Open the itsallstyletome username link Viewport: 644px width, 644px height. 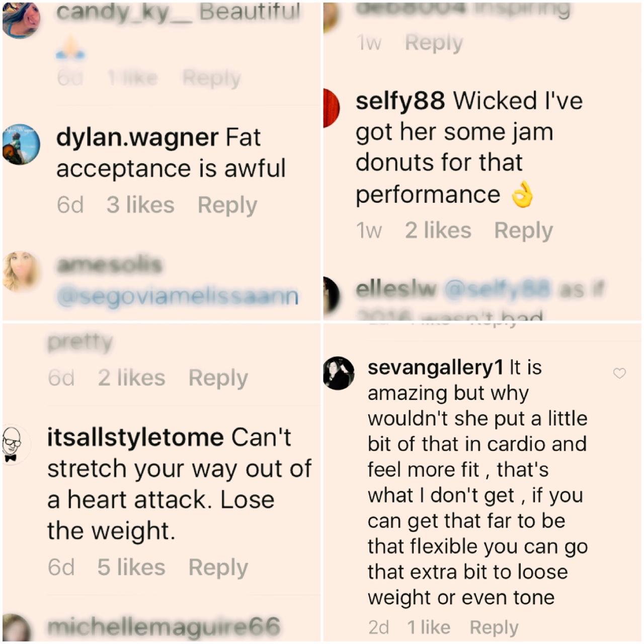coord(135,437)
